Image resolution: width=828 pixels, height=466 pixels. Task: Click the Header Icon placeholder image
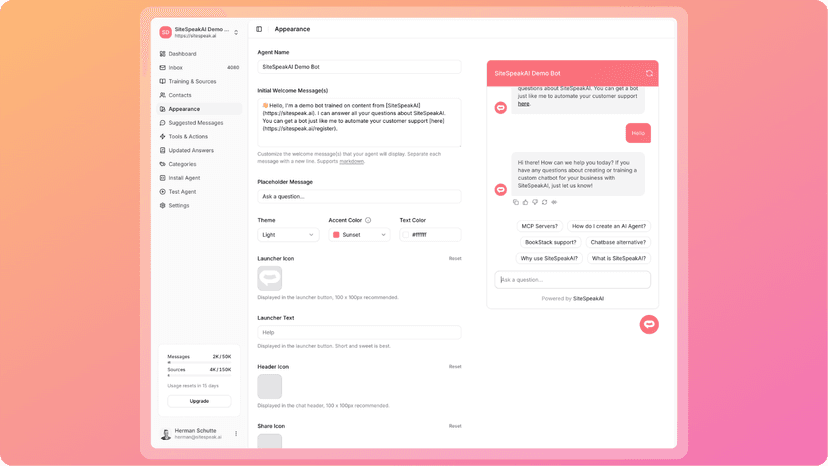point(269,386)
